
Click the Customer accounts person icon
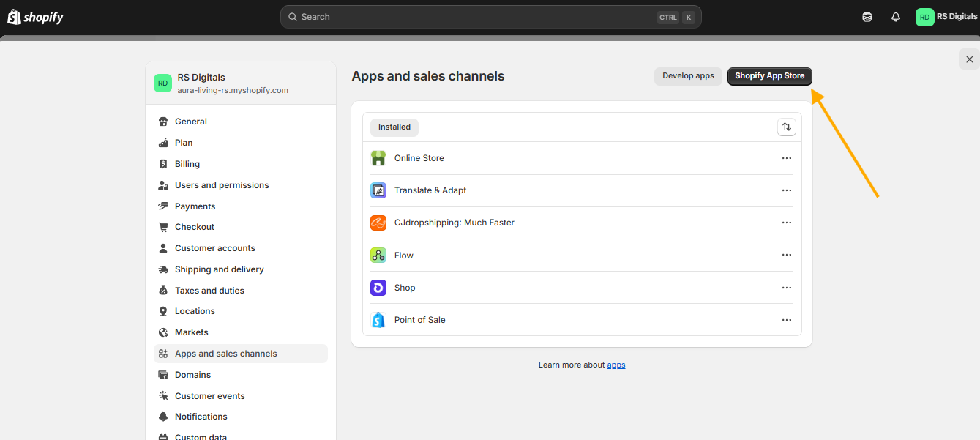(163, 248)
